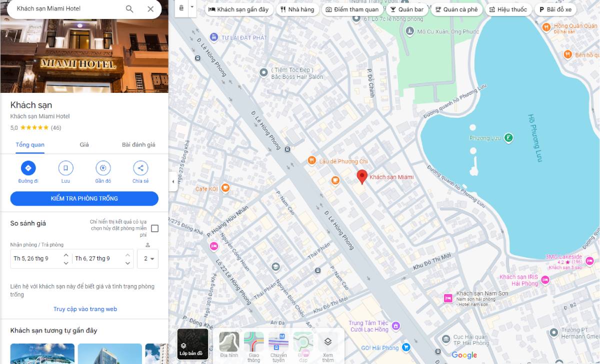Clear the search box with the X
The image size is (600, 364).
(150, 9)
